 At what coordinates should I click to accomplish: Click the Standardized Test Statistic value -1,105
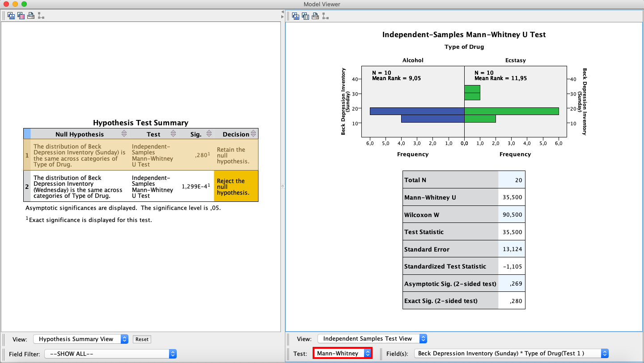pyautogui.click(x=512, y=266)
